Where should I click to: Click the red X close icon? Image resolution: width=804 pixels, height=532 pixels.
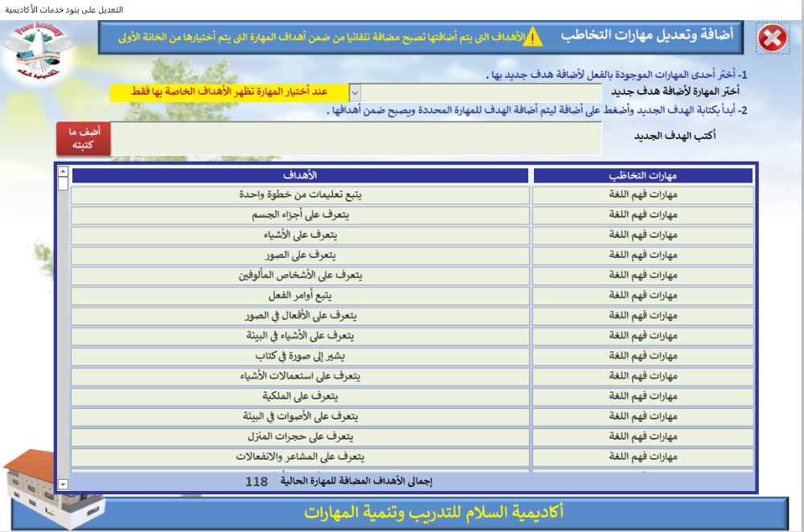click(773, 38)
